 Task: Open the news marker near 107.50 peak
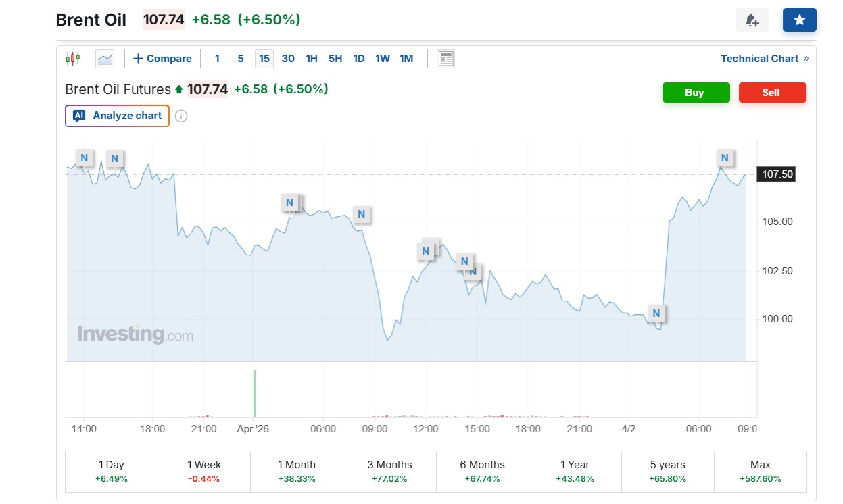[725, 159]
